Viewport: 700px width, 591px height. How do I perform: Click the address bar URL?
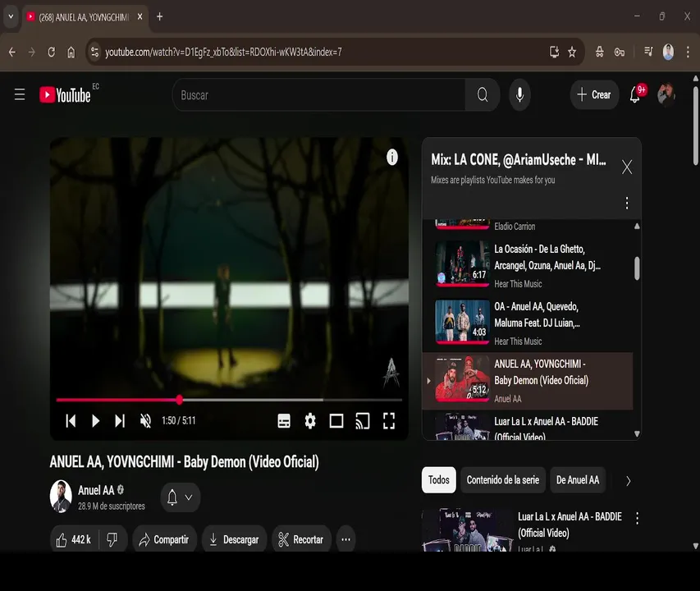(223, 53)
